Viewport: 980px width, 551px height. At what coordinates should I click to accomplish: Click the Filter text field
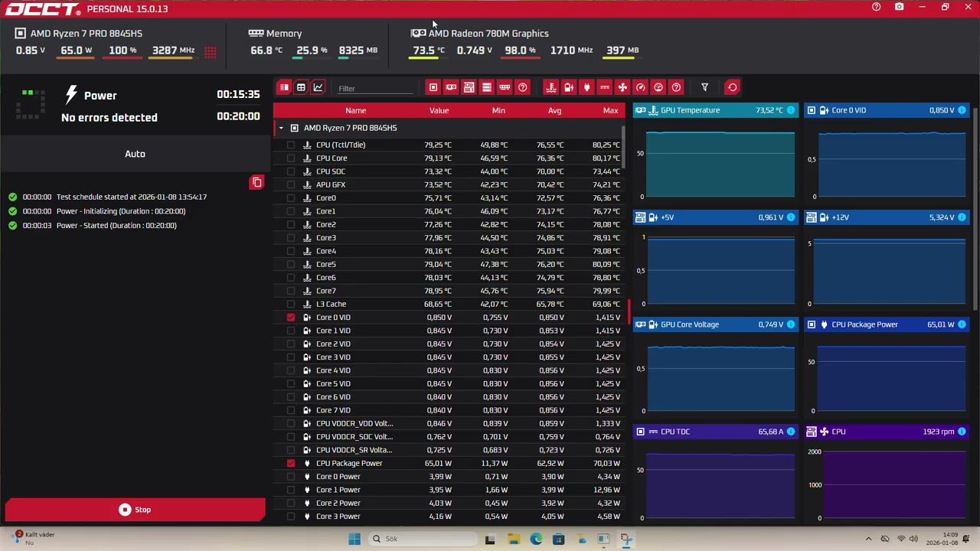point(375,88)
